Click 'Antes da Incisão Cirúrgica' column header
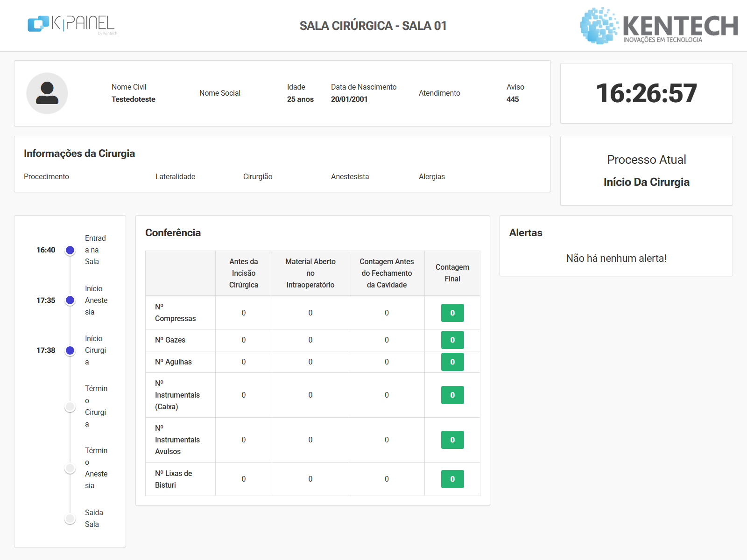The width and height of the screenshot is (747, 560). point(244,273)
